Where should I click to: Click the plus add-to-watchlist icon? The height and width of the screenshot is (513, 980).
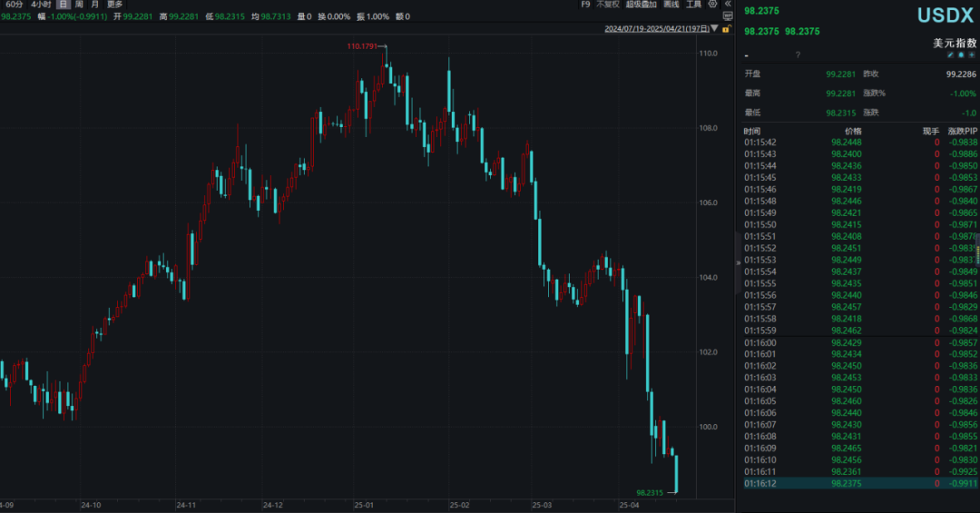pyautogui.click(x=972, y=55)
